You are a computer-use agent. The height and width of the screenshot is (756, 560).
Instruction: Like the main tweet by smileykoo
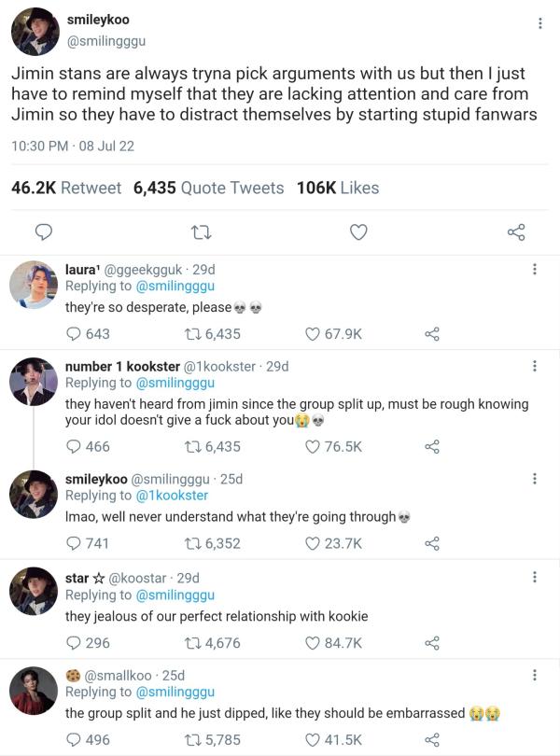(x=358, y=232)
